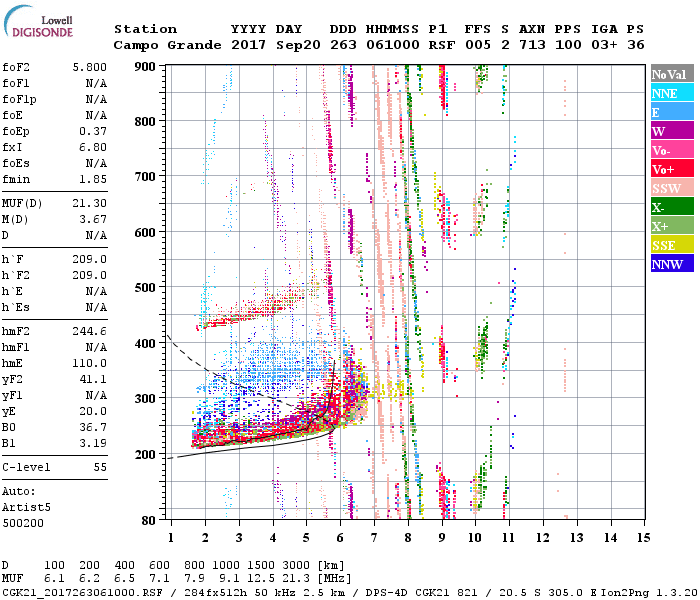This screenshot has height=600, width=700.
Task: Click the Campo Grande station name
Action: 164,45
